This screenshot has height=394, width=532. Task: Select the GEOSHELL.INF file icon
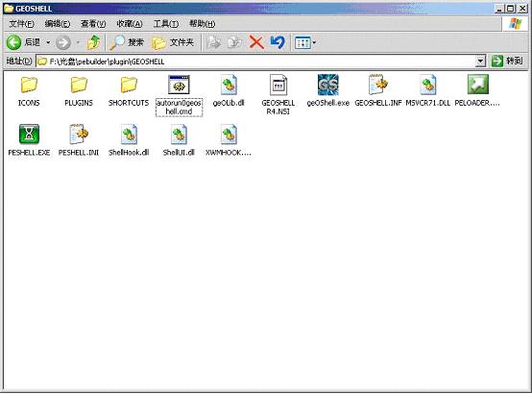(378, 85)
